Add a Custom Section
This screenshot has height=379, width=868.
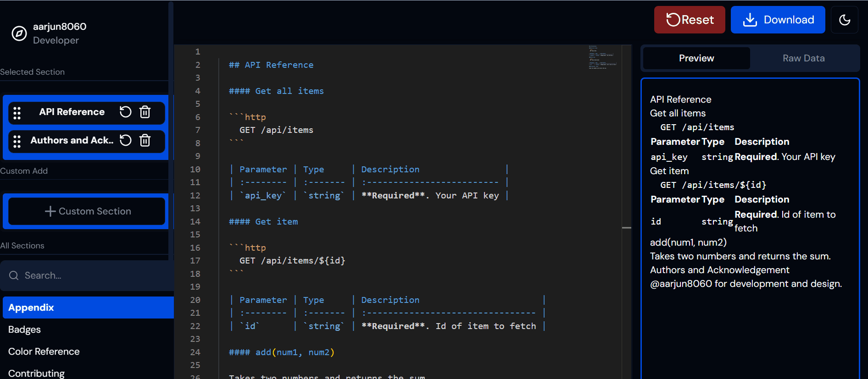[87, 211]
